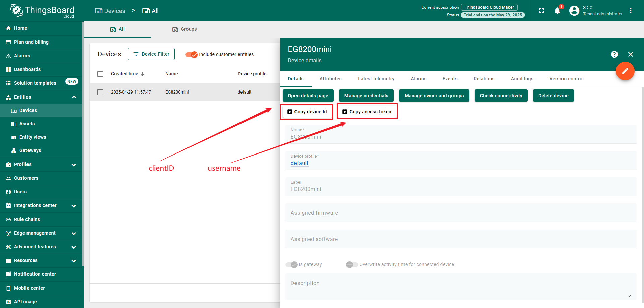This screenshot has width=644, height=308.
Task: Click the user profile avatar icon
Action: pos(574,11)
